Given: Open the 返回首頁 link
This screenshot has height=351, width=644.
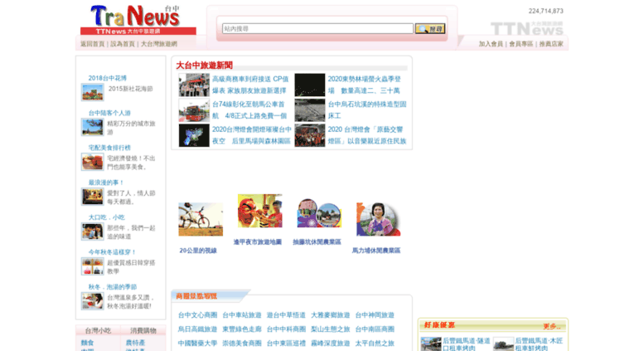Looking at the screenshot, I should [92, 44].
